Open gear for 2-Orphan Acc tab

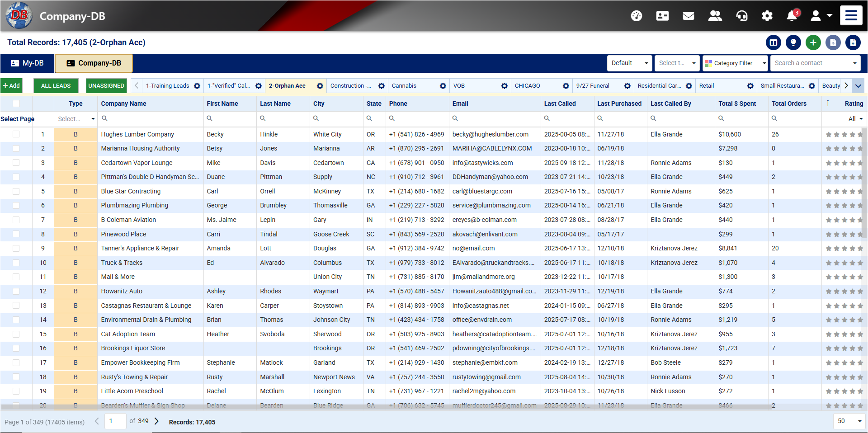tap(320, 86)
